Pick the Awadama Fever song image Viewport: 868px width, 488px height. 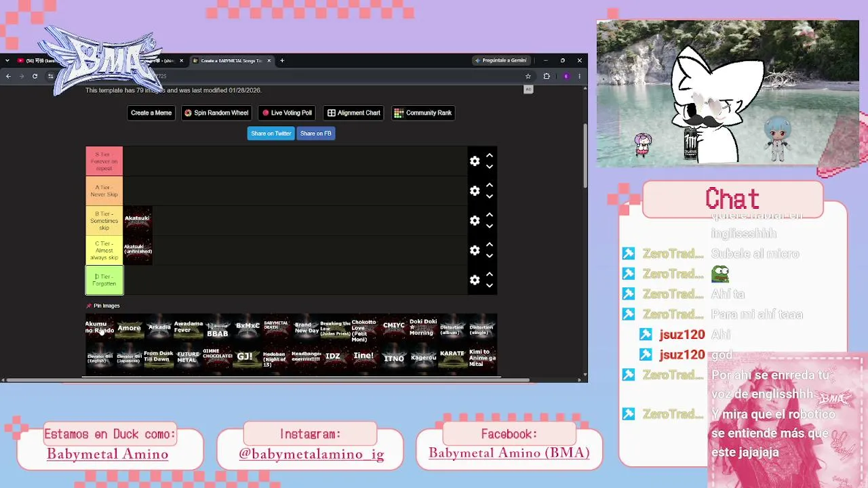coord(188,328)
